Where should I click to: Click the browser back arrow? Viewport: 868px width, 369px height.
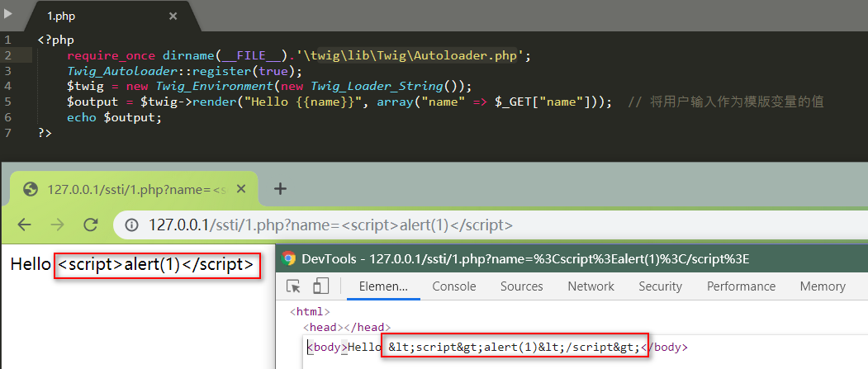pyautogui.click(x=24, y=225)
